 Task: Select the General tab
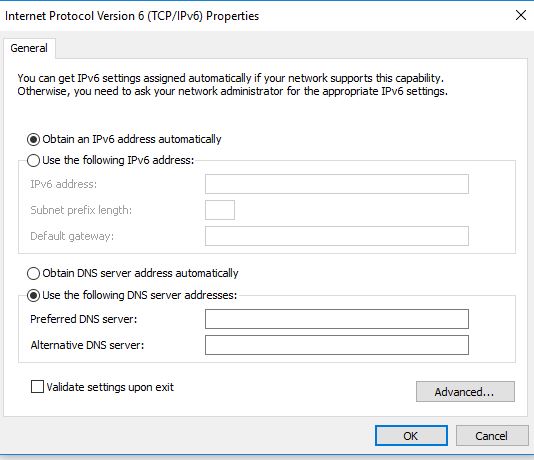(29, 48)
